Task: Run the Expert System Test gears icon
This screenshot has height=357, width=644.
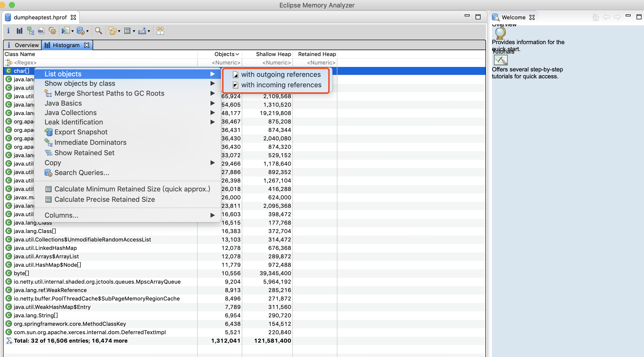Action: point(52,30)
